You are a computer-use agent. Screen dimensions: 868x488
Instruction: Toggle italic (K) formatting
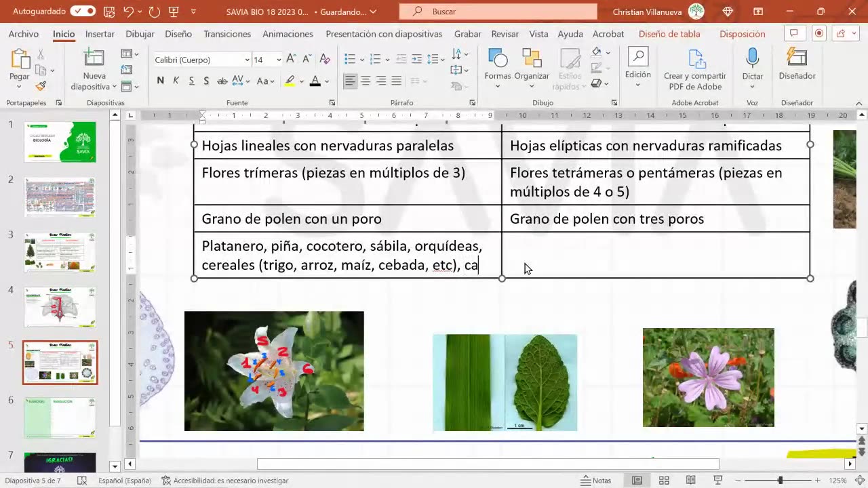click(176, 81)
